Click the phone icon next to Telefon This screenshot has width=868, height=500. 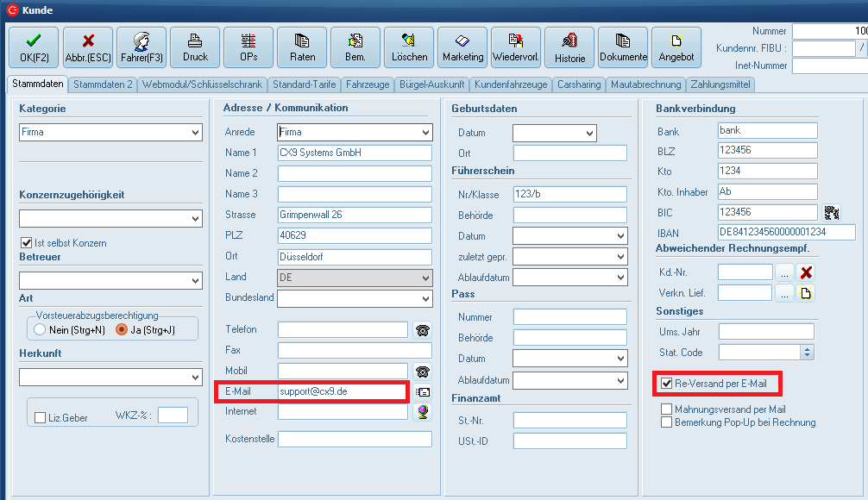(422, 330)
